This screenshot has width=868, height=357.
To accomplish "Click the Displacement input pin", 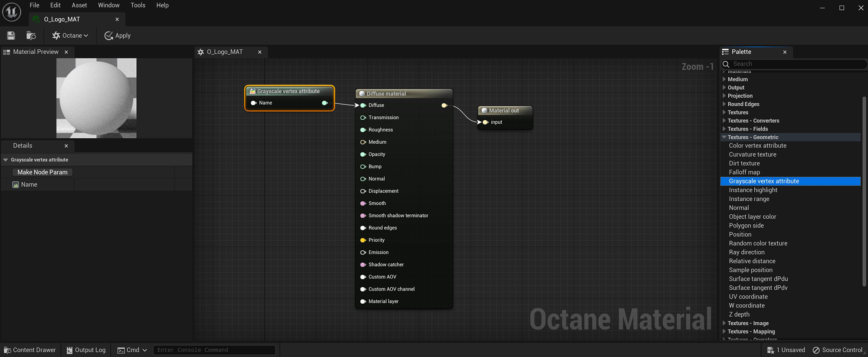I will click(363, 191).
